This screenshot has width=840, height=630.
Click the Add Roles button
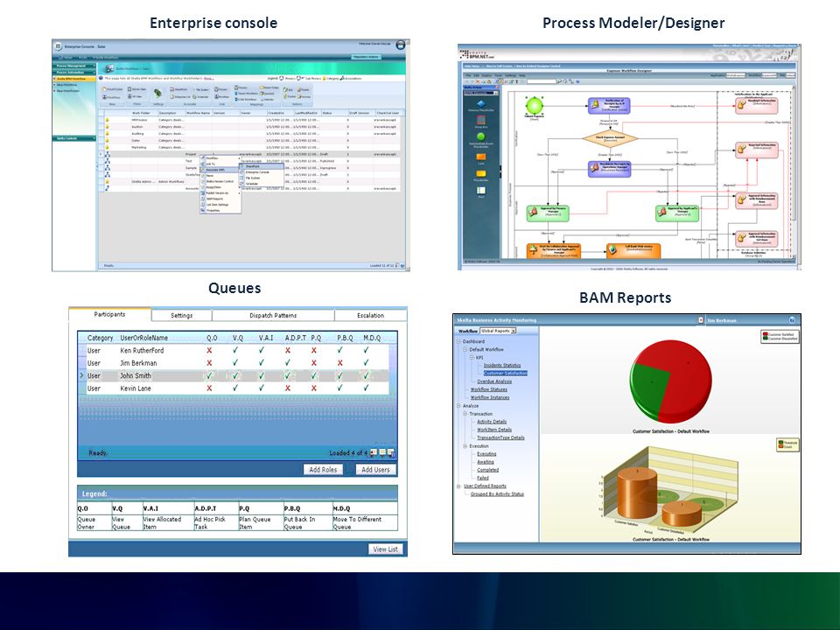(x=323, y=469)
